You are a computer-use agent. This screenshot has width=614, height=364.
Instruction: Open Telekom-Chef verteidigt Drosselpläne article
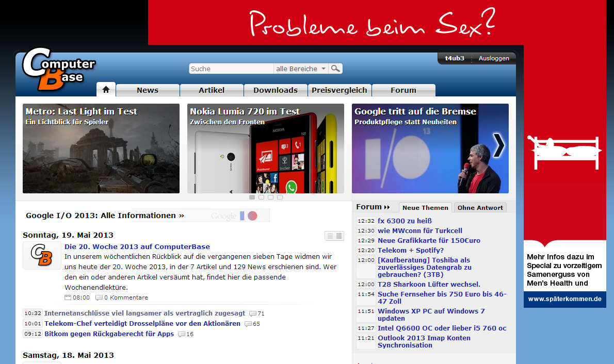(x=142, y=323)
